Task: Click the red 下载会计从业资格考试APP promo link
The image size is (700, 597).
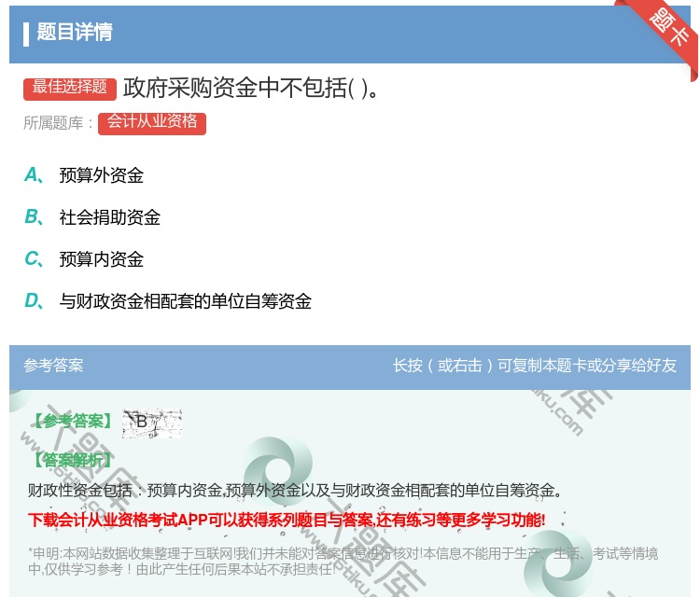Action: point(287,520)
